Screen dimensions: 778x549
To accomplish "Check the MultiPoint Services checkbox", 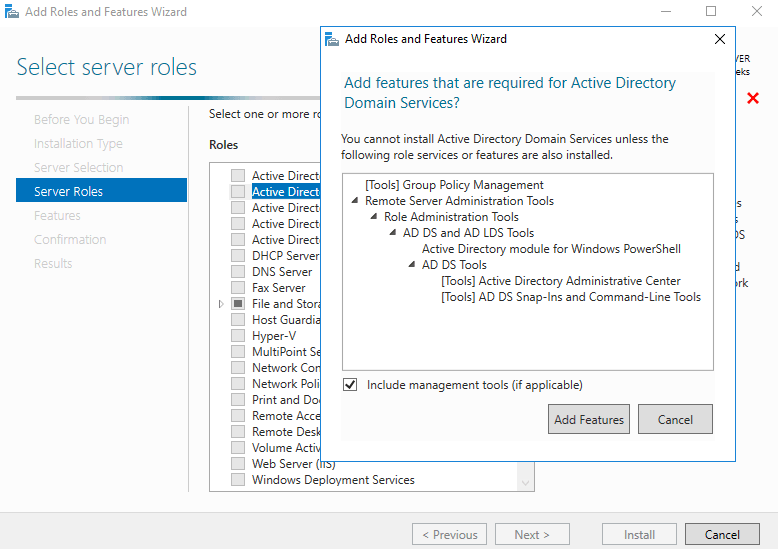I will click(238, 351).
